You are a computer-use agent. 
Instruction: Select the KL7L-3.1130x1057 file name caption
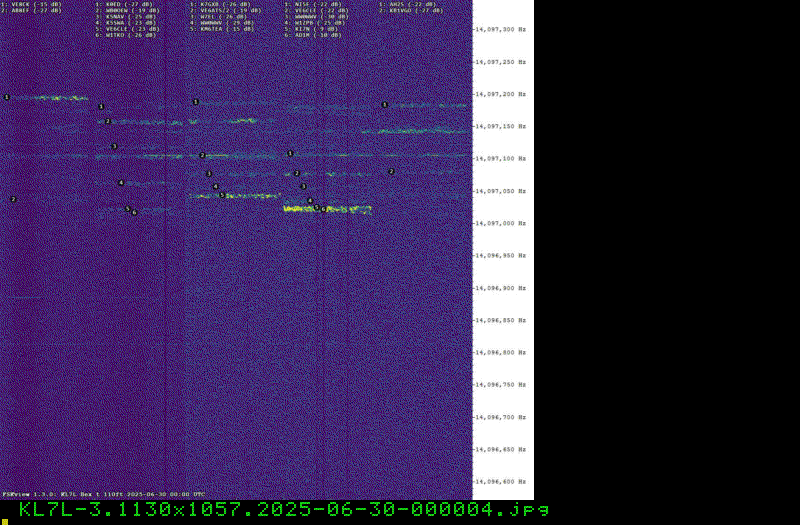[x=284, y=509]
